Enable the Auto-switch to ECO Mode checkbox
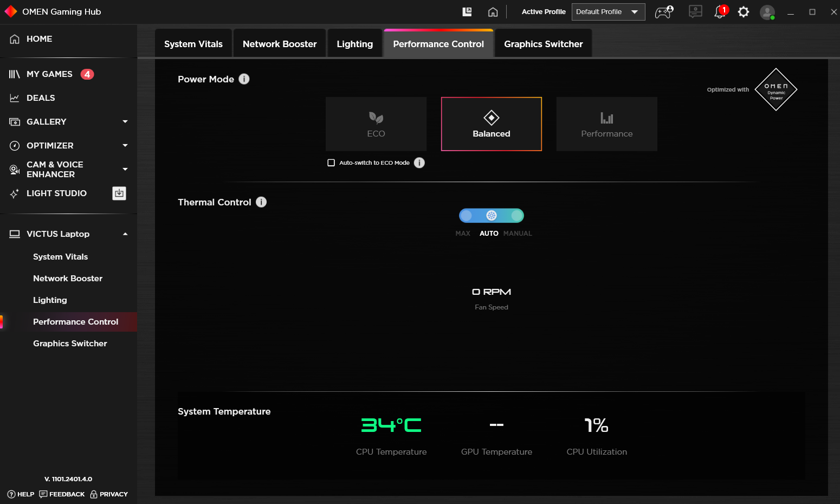 [331, 163]
